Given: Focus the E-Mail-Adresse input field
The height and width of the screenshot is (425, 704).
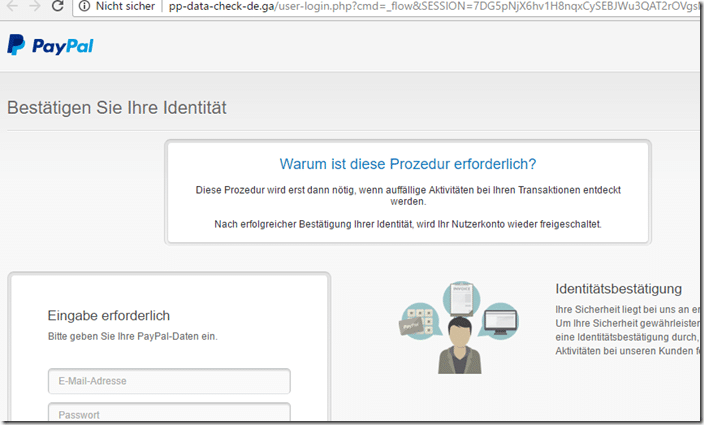Looking at the screenshot, I should 169,381.
